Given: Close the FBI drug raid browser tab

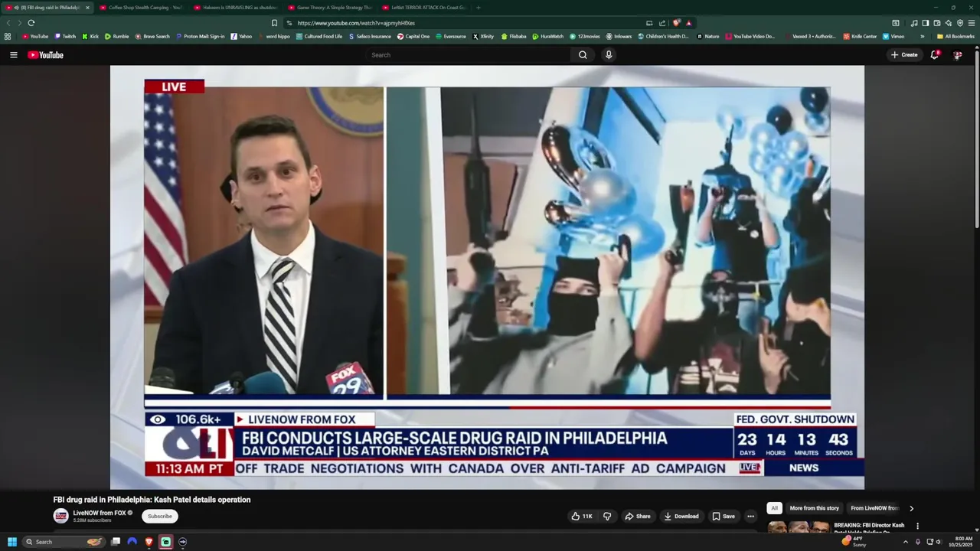Looking at the screenshot, I should 87,8.
